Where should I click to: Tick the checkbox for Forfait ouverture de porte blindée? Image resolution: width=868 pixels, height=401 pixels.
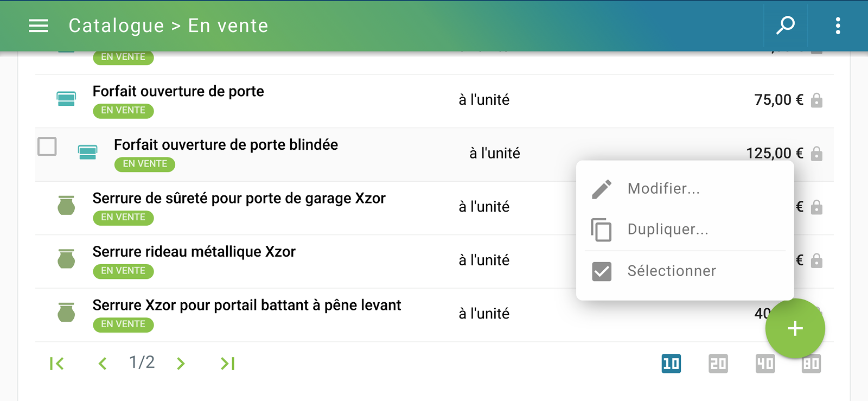coord(47,147)
